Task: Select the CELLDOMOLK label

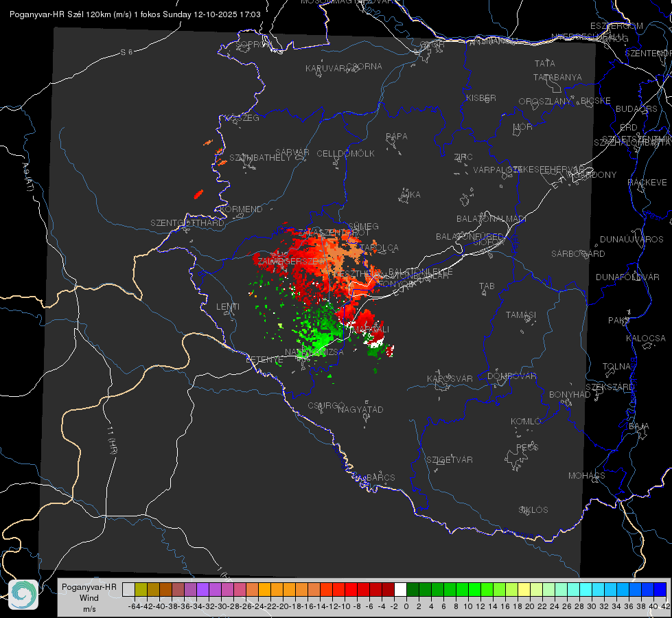Action: [345, 154]
